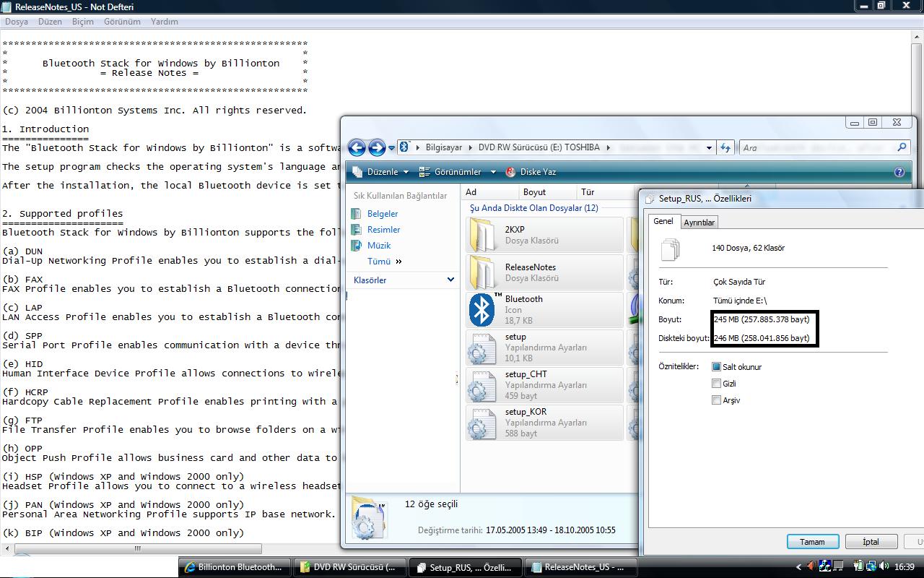Select the setup_CHT file icon
This screenshot has width=924, height=578.
(481, 385)
